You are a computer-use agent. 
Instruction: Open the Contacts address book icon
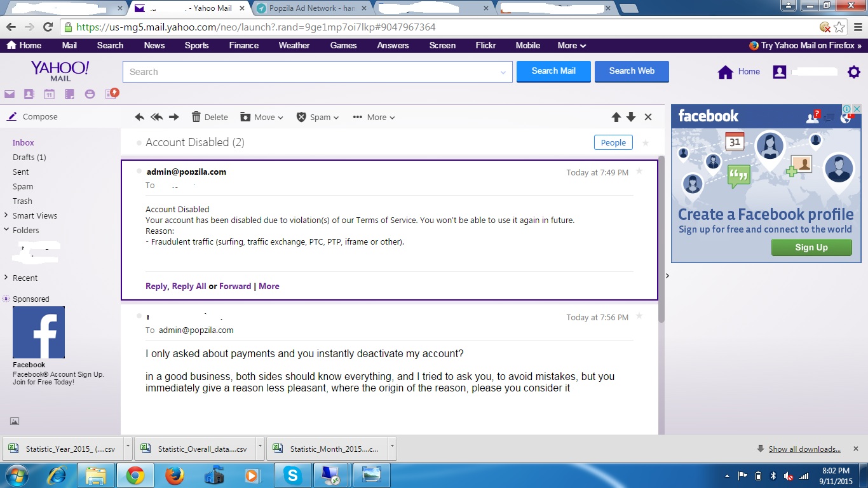coord(29,94)
